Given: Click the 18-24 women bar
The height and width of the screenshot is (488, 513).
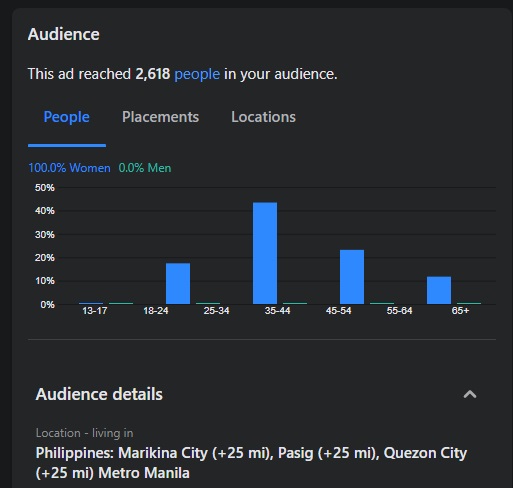Looking at the screenshot, I should point(178,283).
